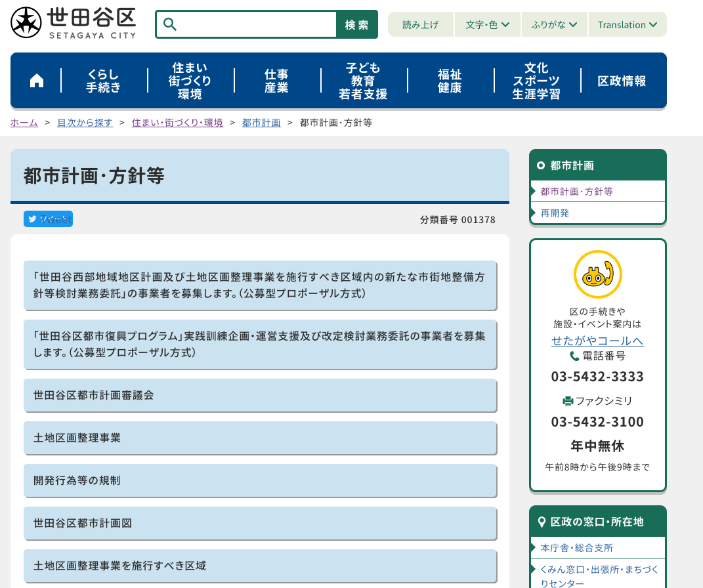
Task: Open the 福祉健康 menu
Action: (x=450, y=81)
